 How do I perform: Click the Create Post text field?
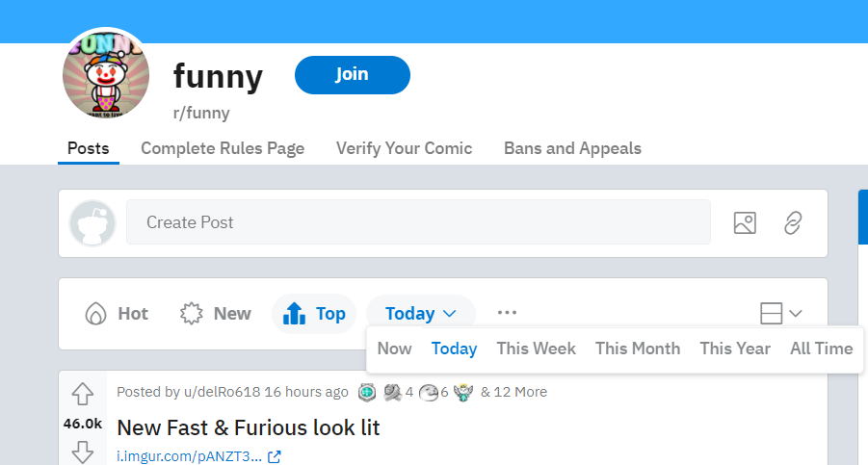tap(418, 222)
